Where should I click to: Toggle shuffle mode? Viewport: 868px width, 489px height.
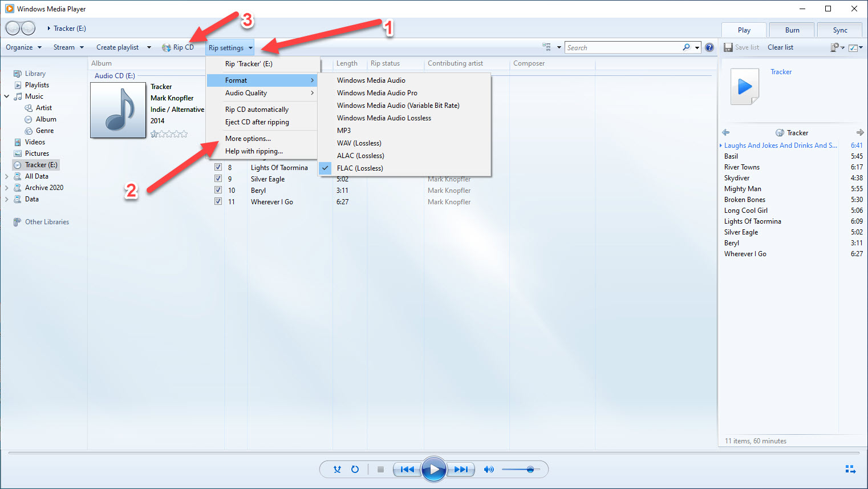coord(337,470)
